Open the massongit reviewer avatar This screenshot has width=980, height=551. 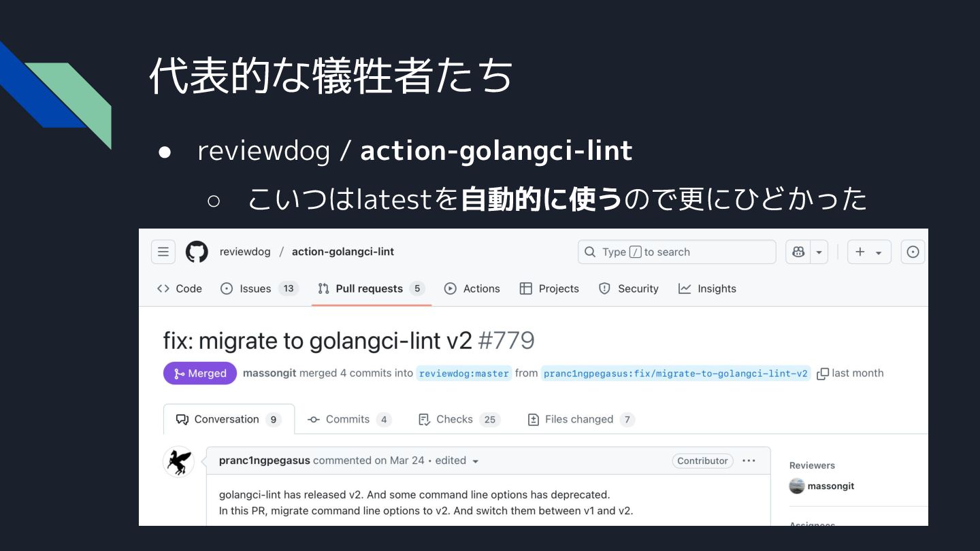797,486
